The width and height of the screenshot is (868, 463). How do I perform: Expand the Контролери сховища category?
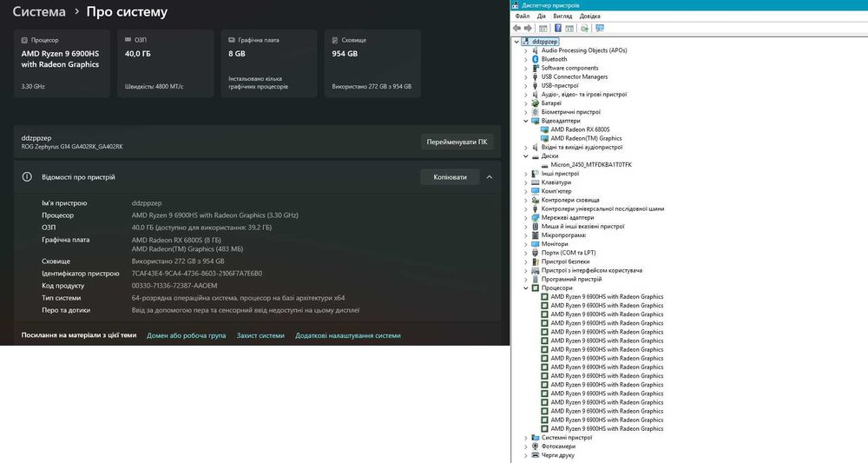pyautogui.click(x=526, y=200)
